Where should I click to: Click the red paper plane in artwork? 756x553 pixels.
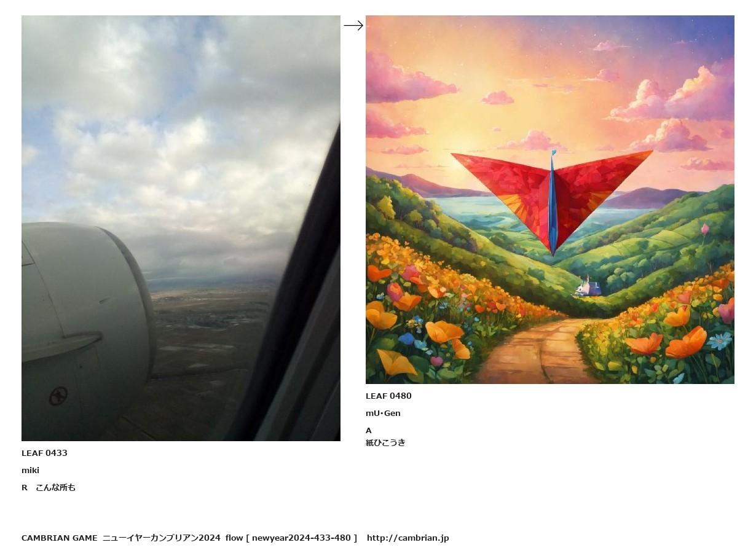pyautogui.click(x=551, y=200)
